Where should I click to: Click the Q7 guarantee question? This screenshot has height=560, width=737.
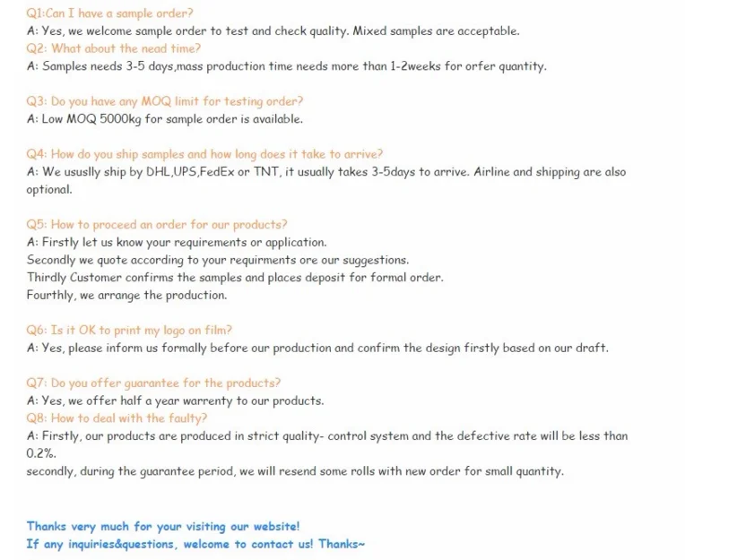point(152,383)
